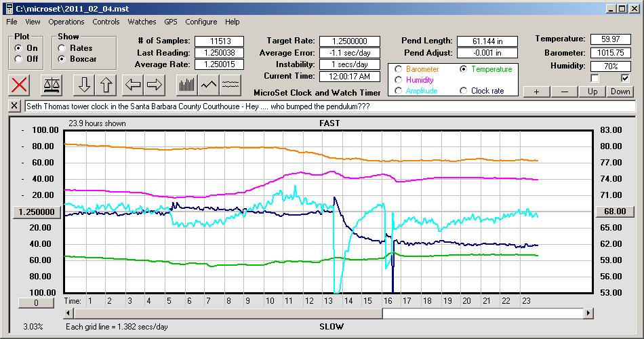Screen dimensions: 644x339
Task: Click the small X beside the comment field
Action: (x=14, y=106)
